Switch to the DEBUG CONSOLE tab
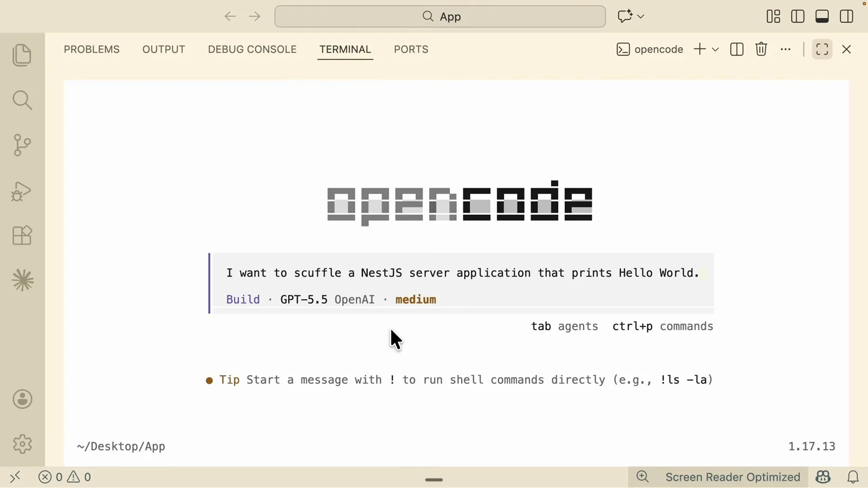Screen dimensions: 868x488 [252, 49]
